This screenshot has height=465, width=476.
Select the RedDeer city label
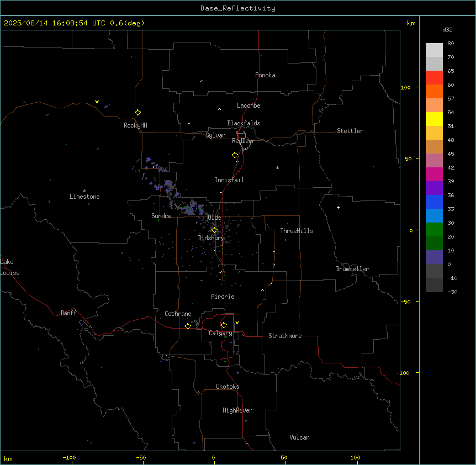[243, 141]
